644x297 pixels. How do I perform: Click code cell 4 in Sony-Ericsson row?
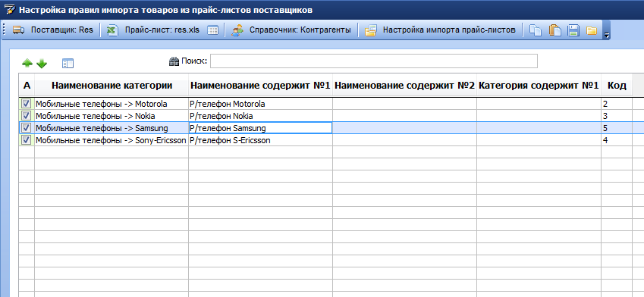(x=617, y=140)
